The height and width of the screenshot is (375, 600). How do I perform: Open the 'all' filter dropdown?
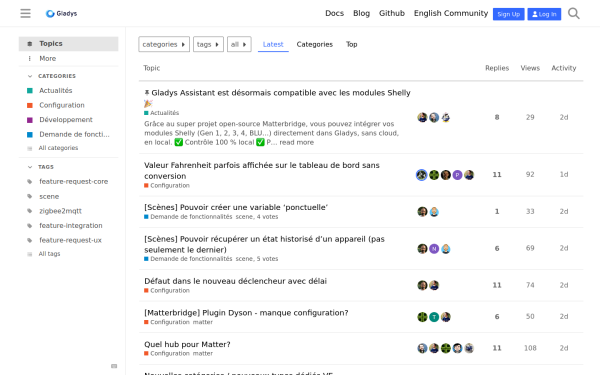239,44
